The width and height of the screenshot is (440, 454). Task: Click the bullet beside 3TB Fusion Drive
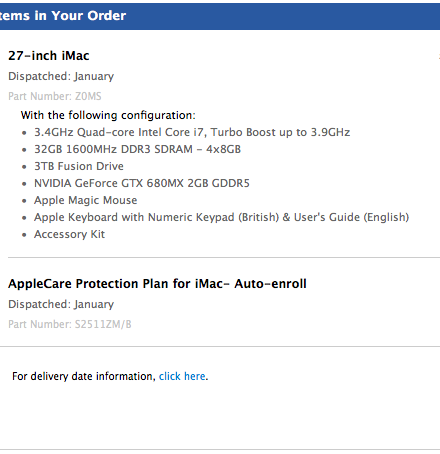click(x=24, y=167)
